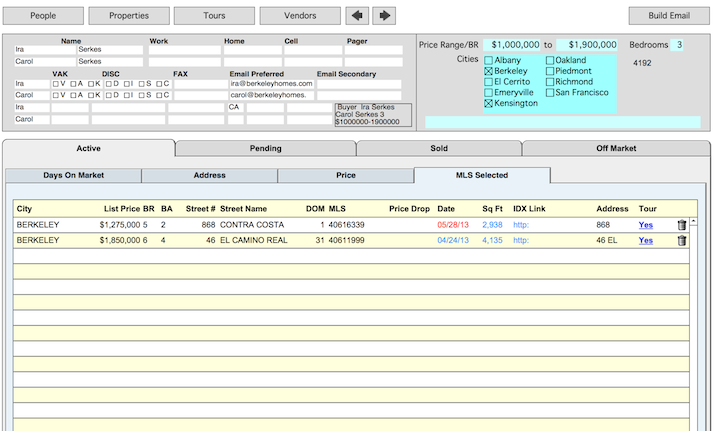Click the Vendors button
This screenshot has height=431, width=720.
pyautogui.click(x=300, y=16)
